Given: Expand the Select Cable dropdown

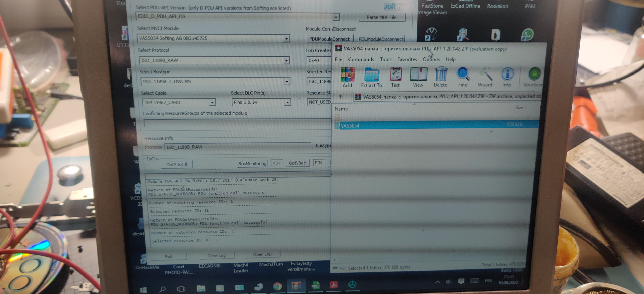Looking at the screenshot, I should pyautogui.click(x=212, y=102).
